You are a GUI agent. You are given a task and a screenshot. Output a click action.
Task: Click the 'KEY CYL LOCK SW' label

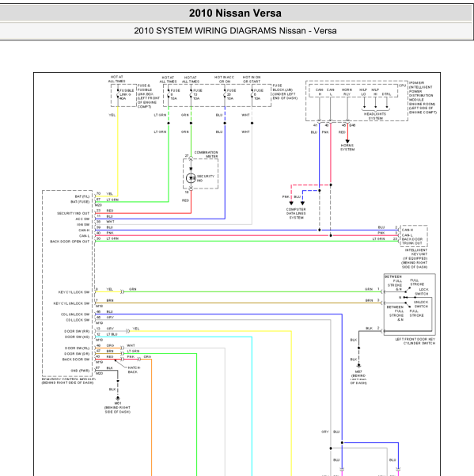(x=74, y=292)
